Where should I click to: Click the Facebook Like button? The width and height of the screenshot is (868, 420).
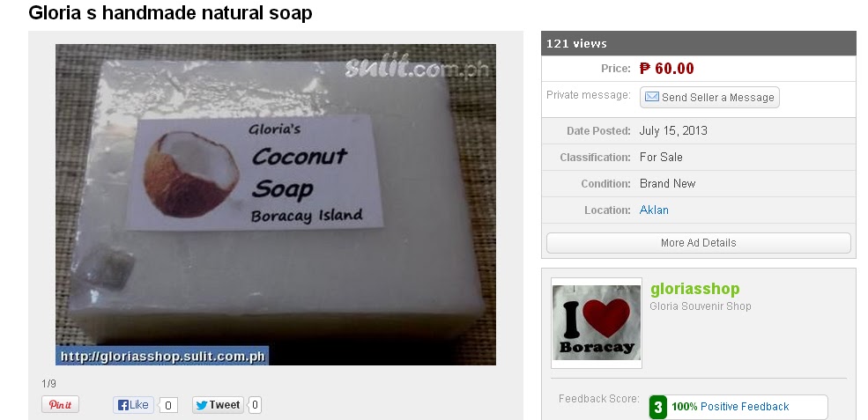(133, 405)
